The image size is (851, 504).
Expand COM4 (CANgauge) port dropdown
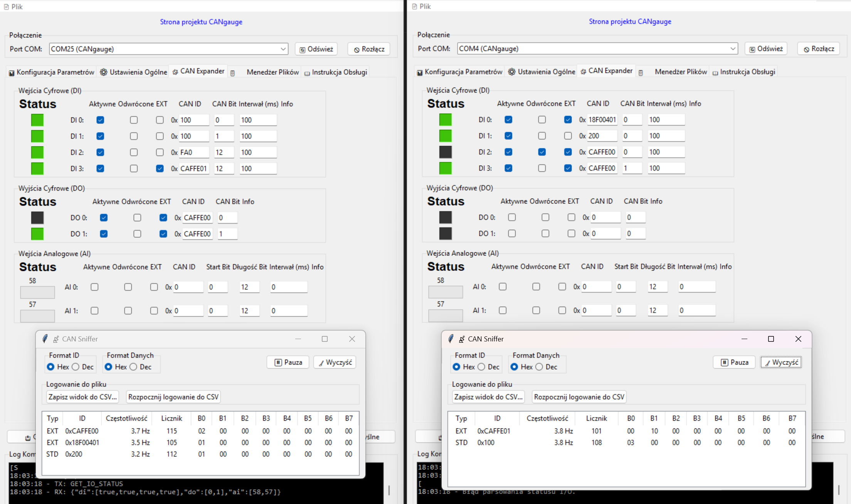732,49
